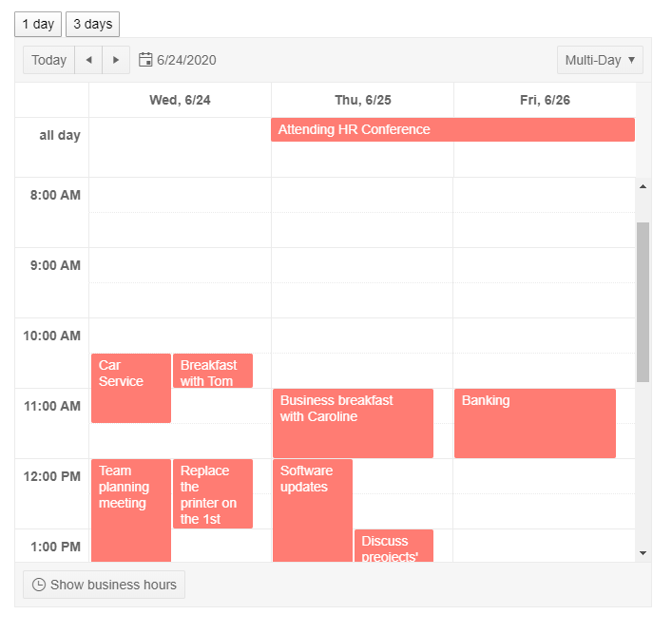Select Business breakfast with Caroline event
The width and height of the screenshot is (672, 634).
point(352,423)
